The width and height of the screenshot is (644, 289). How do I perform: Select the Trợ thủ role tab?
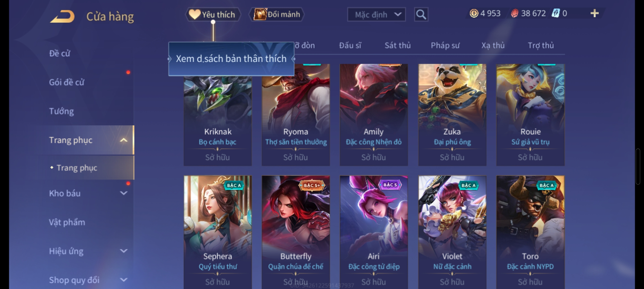click(x=540, y=45)
